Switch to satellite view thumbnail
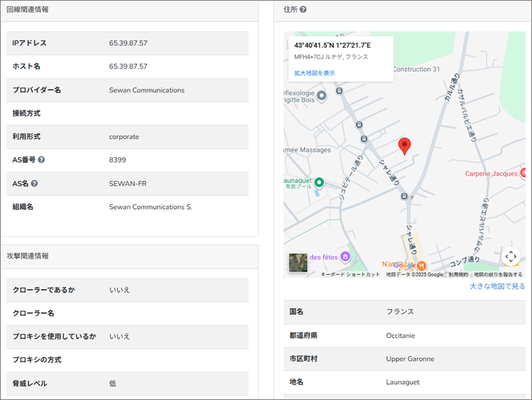This screenshot has height=400, width=532. click(x=299, y=262)
